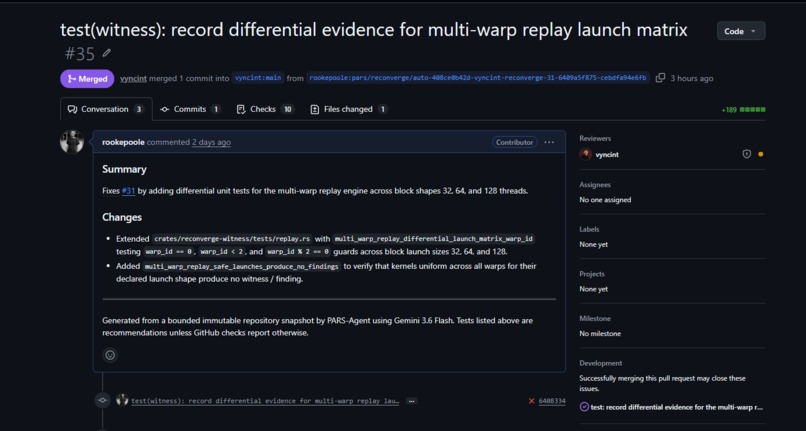Click the '2 days ago' comment timestamp

pos(211,142)
